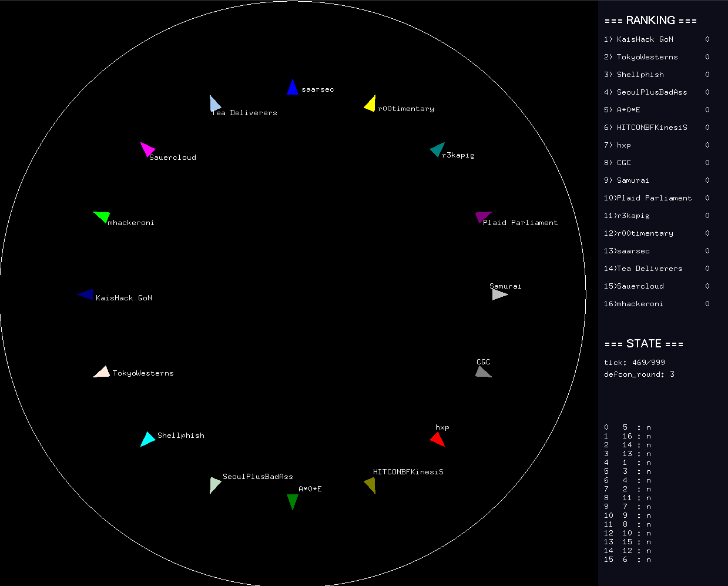The width and height of the screenshot is (728, 586).
Task: Click the navy KaisHack GoN ship
Action: pos(86,294)
